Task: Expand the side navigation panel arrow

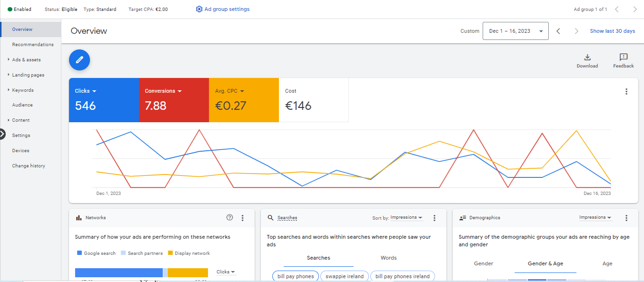Action: [2, 134]
